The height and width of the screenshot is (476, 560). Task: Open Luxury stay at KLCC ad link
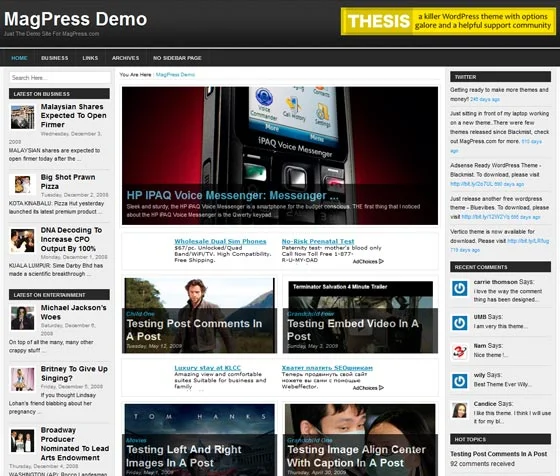coord(208,368)
